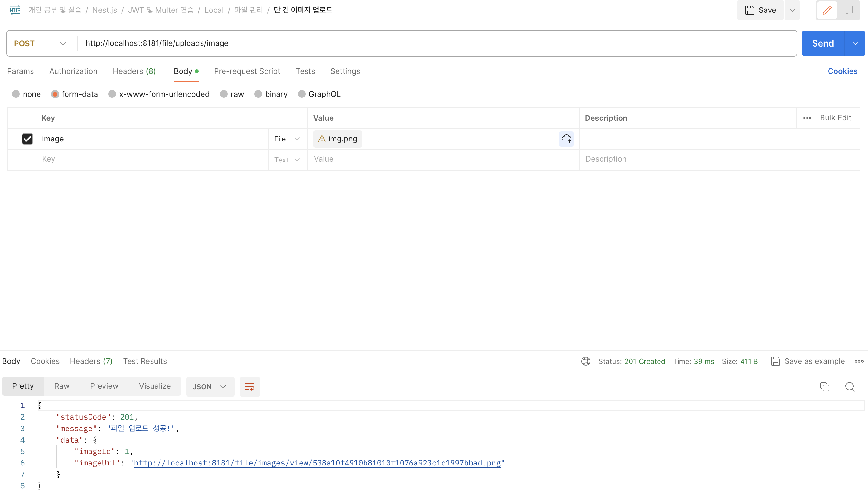Click the globe network icon near Status
The height and width of the screenshot is (497, 868).
point(586,361)
